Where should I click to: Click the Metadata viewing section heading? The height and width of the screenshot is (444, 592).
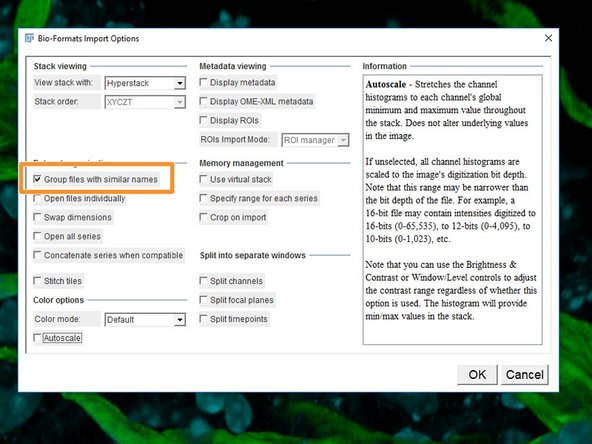(x=233, y=66)
